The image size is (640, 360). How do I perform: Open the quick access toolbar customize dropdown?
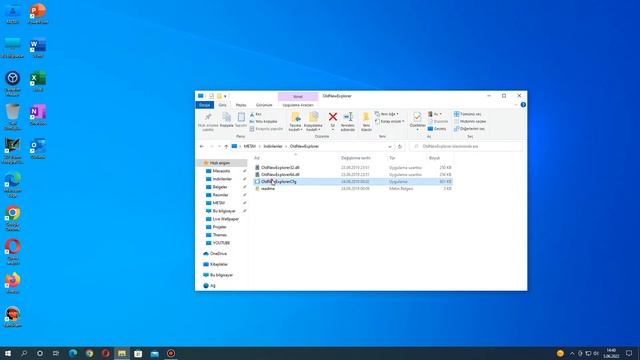225,96
